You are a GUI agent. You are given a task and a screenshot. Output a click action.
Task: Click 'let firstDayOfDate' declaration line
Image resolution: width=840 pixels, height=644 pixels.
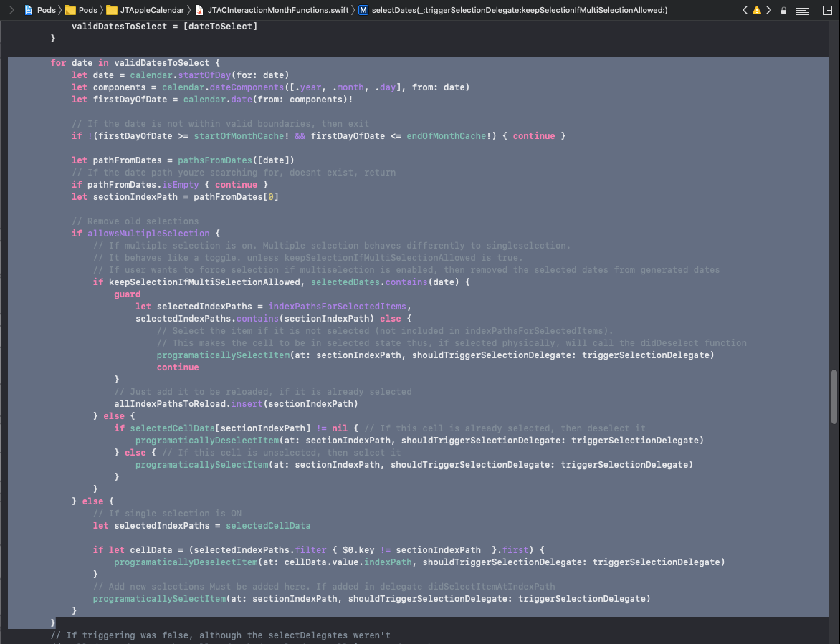click(x=212, y=100)
